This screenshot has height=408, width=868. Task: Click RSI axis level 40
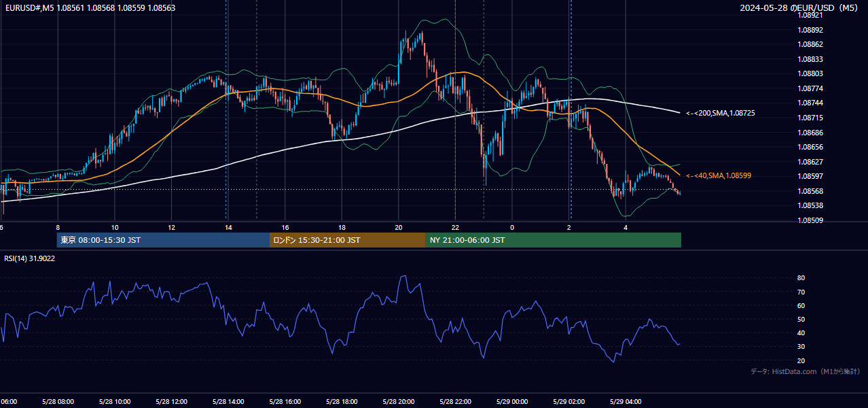pos(801,333)
